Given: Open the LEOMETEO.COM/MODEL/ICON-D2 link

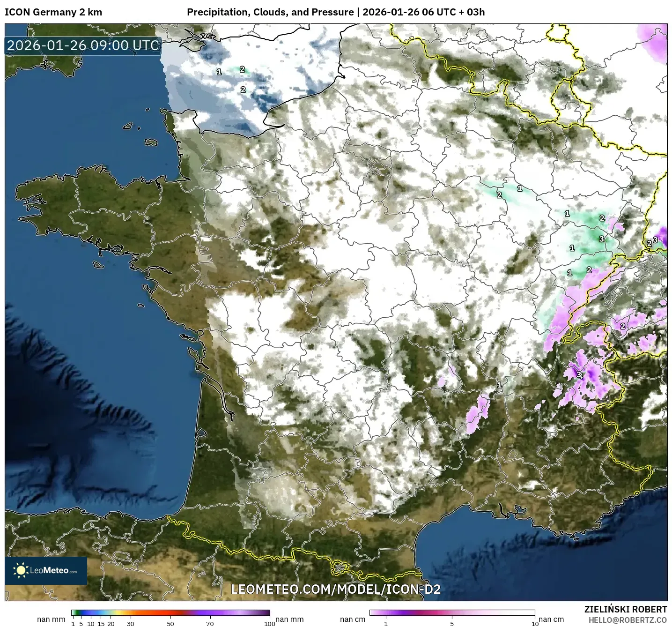Looking at the screenshot, I should click(x=336, y=589).
